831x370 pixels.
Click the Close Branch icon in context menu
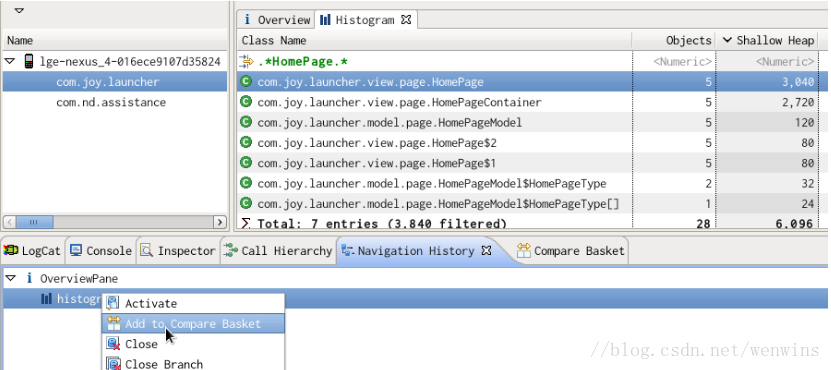(x=113, y=364)
